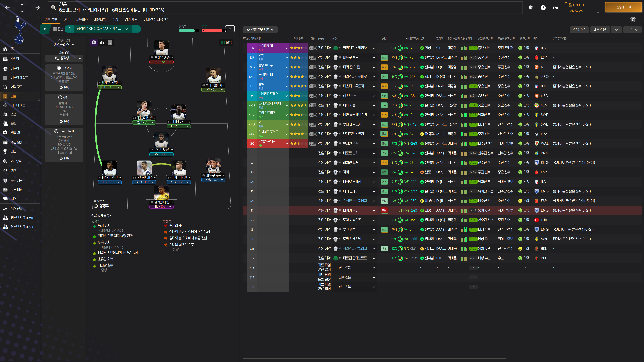
Task: Toggle the player-face view mode on the pitch
Action: tap(94, 42)
